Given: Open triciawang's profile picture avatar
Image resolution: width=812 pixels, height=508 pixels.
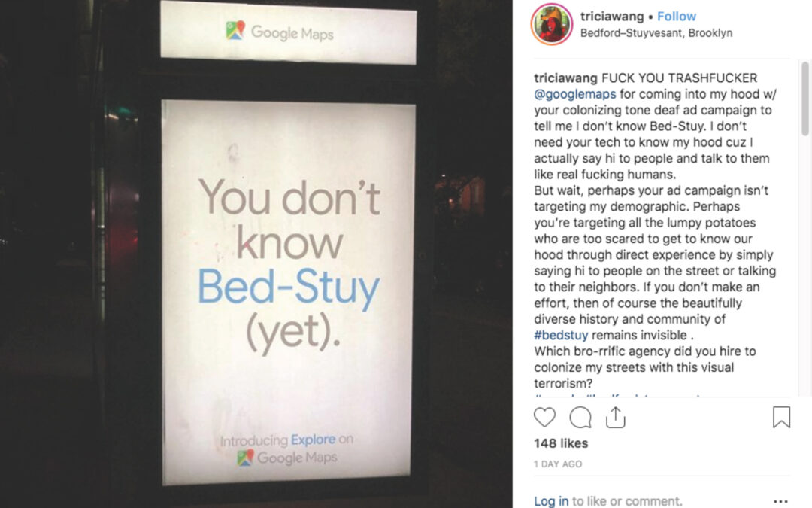Looking at the screenshot, I should tap(552, 24).
